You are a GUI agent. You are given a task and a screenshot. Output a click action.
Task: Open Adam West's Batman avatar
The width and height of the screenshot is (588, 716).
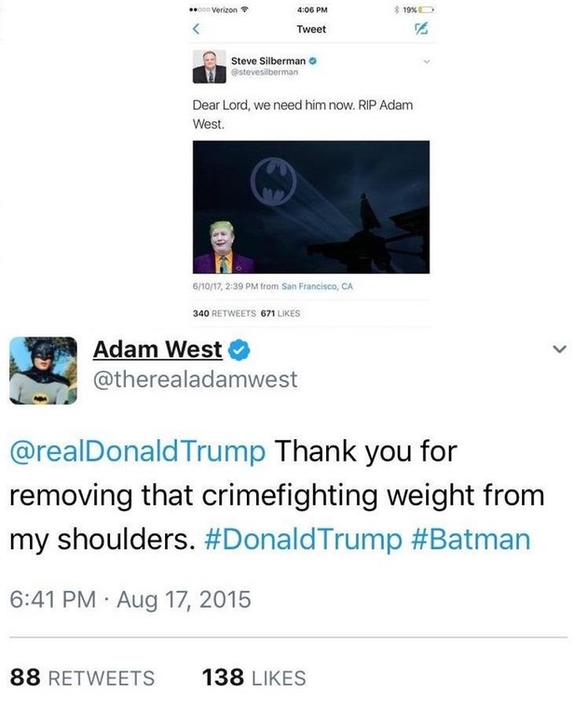click(44, 370)
